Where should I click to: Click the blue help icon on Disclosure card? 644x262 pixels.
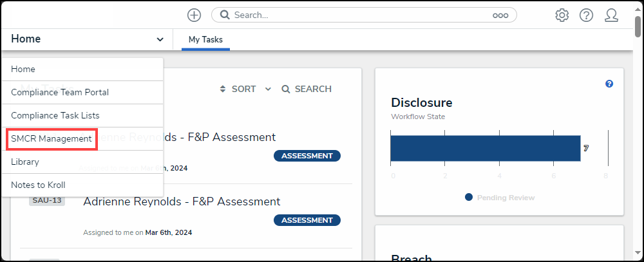click(x=609, y=84)
